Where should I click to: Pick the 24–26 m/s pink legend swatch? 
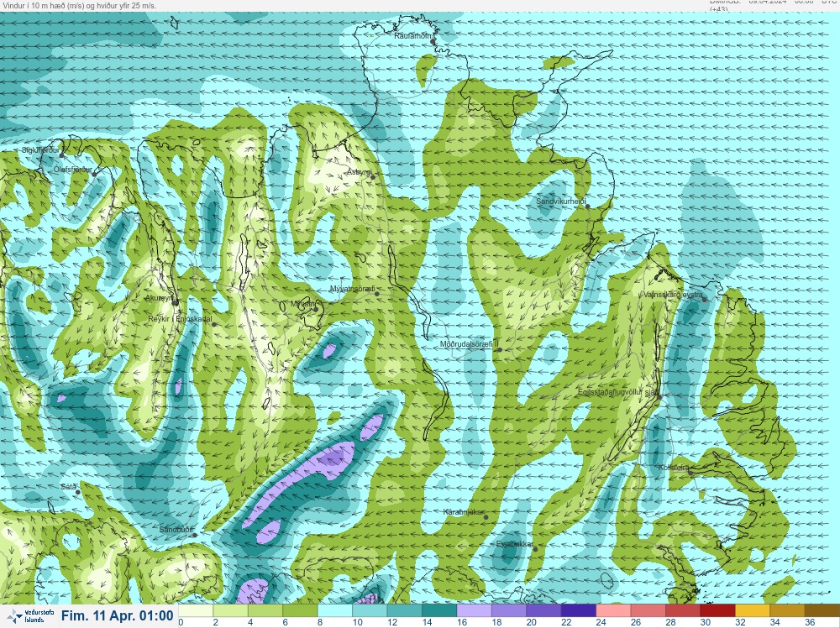[x=613, y=610]
